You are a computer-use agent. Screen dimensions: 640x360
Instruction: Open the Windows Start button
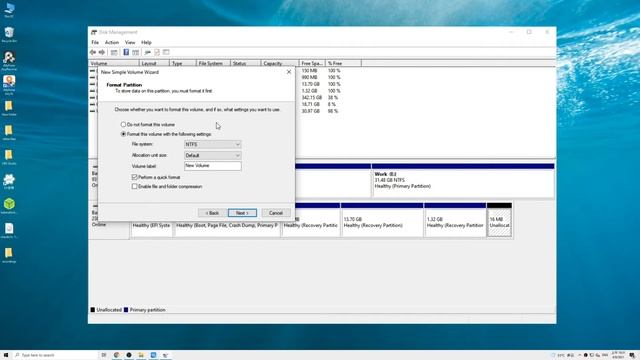[x=6, y=355]
